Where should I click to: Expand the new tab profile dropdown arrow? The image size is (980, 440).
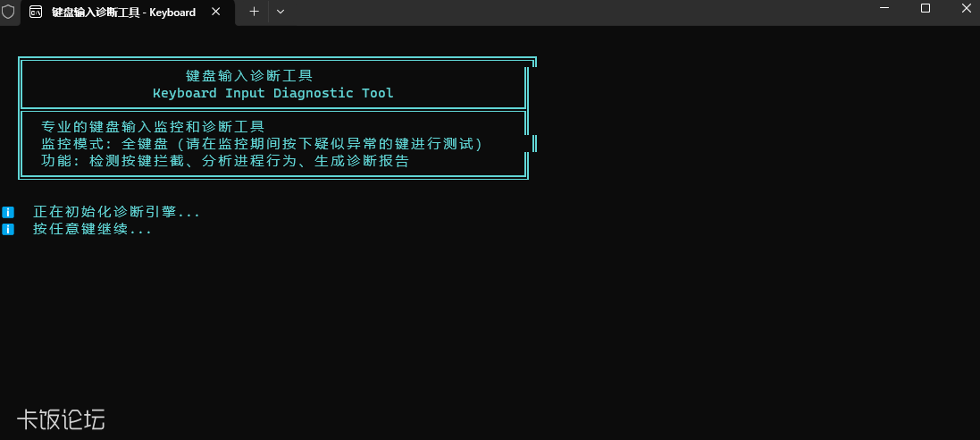point(281,12)
